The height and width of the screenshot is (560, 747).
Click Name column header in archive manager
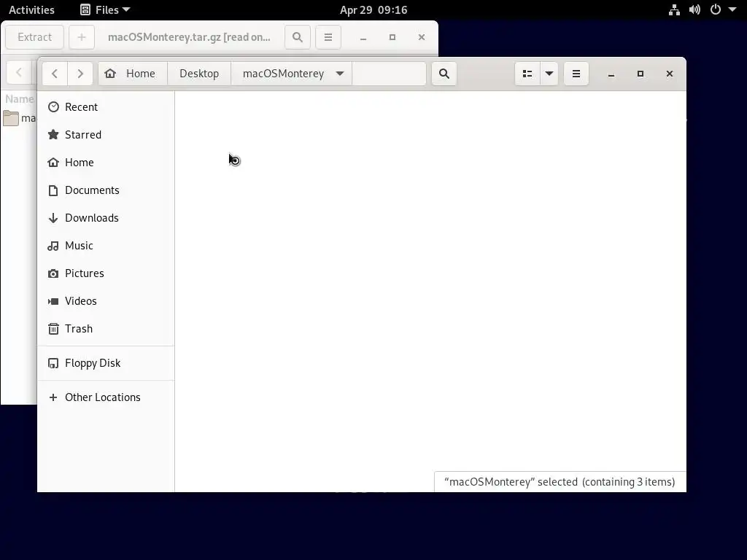pos(20,99)
